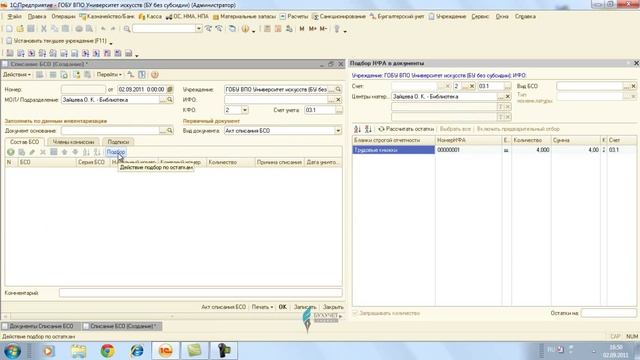Click the Windows Start button
This screenshot has height=360, width=640.
[13, 351]
